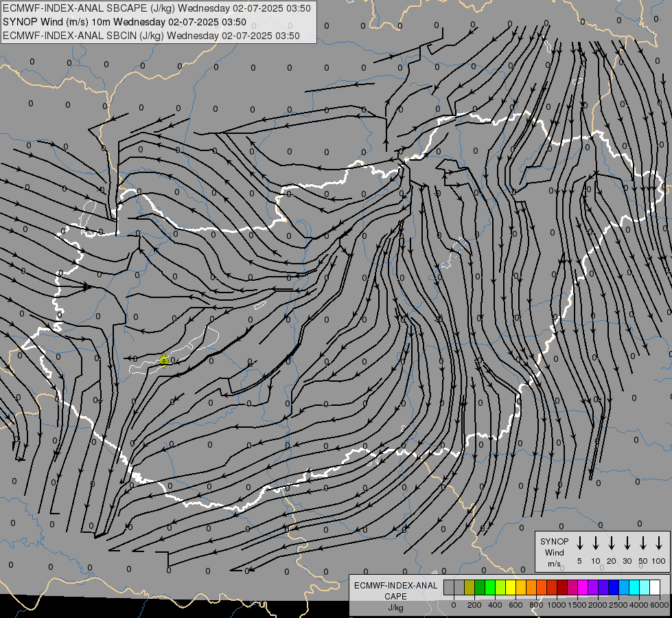Click the wind arrow above the 50 m/s label
The height and width of the screenshot is (618, 672).
click(643, 542)
